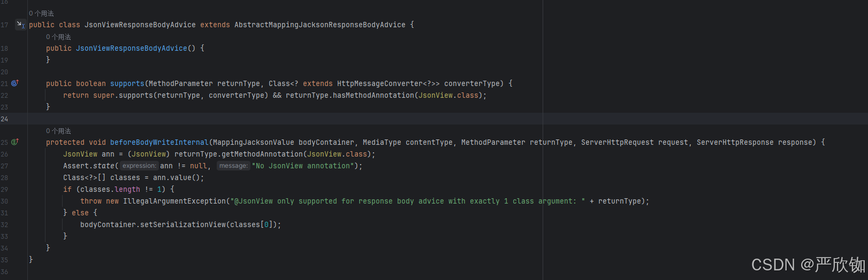Click the supports method name on line 21
The width and height of the screenshot is (868, 280).
[127, 83]
